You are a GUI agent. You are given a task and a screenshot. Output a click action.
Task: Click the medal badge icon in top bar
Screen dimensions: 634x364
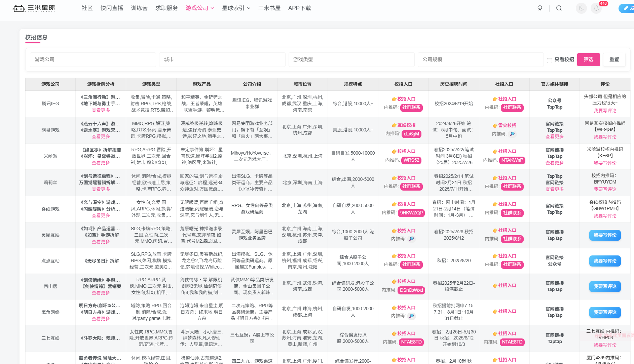coord(540,8)
